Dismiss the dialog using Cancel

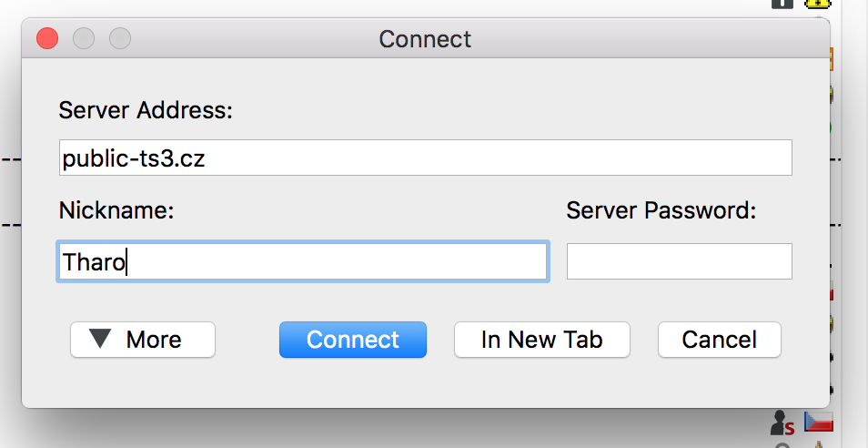coord(719,340)
